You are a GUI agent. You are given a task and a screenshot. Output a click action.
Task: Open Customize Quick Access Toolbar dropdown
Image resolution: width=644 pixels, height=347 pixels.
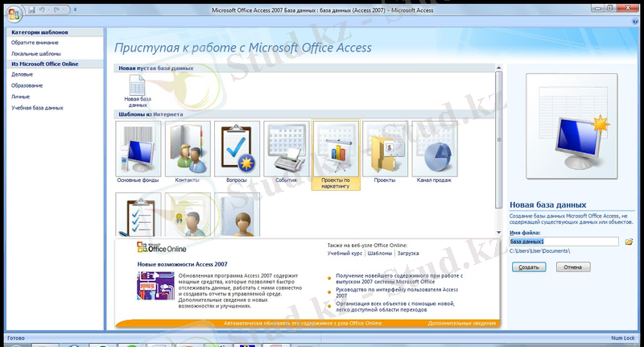coord(75,10)
